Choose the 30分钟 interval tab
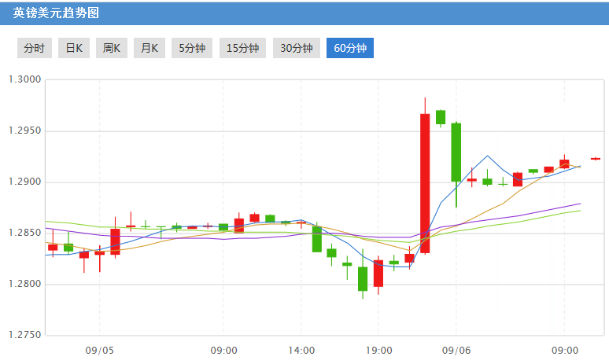Screen dimensions: 609x364 (x=297, y=48)
